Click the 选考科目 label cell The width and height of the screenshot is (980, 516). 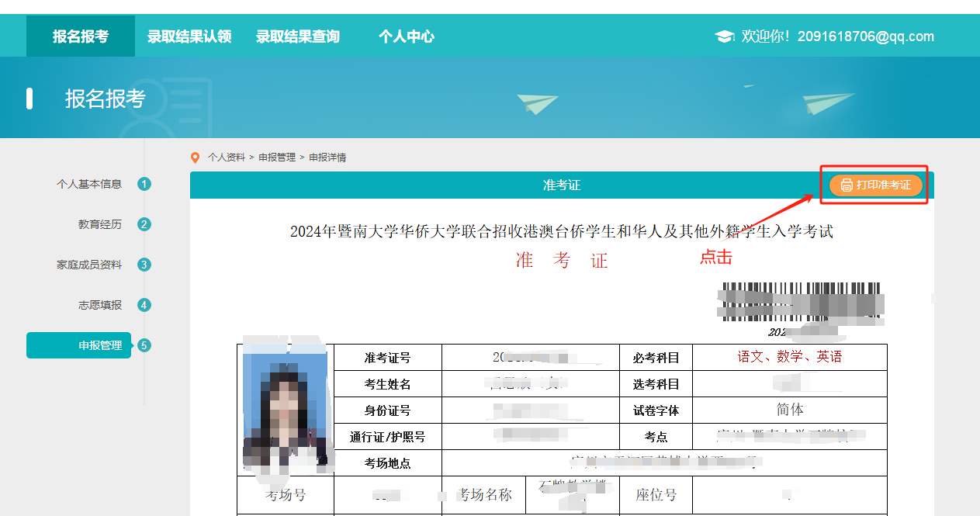pos(656,384)
